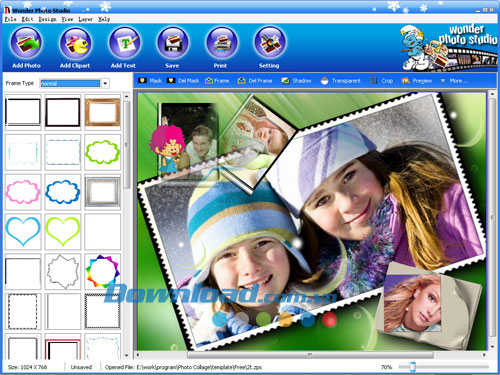Select the green cloud frame thumbnail
The height and width of the screenshot is (375, 500).
point(102,152)
